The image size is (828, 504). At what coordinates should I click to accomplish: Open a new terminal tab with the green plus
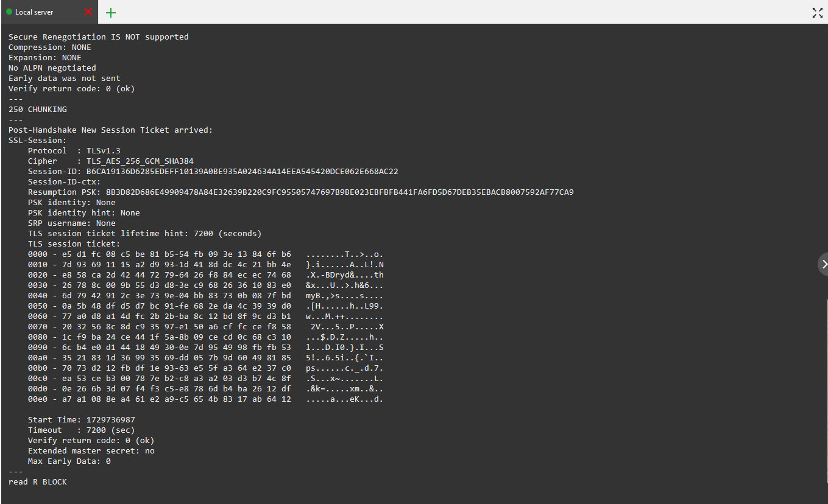pyautogui.click(x=111, y=13)
